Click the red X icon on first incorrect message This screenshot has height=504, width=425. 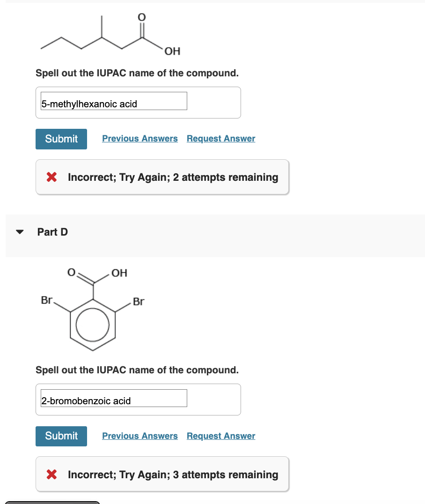(x=51, y=177)
